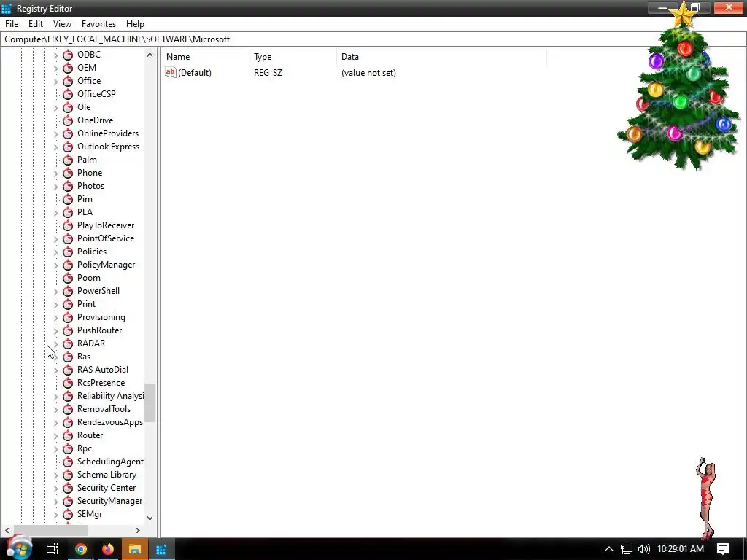747x560 pixels.
Task: Click the icon beside Office key
Action: [68, 81]
